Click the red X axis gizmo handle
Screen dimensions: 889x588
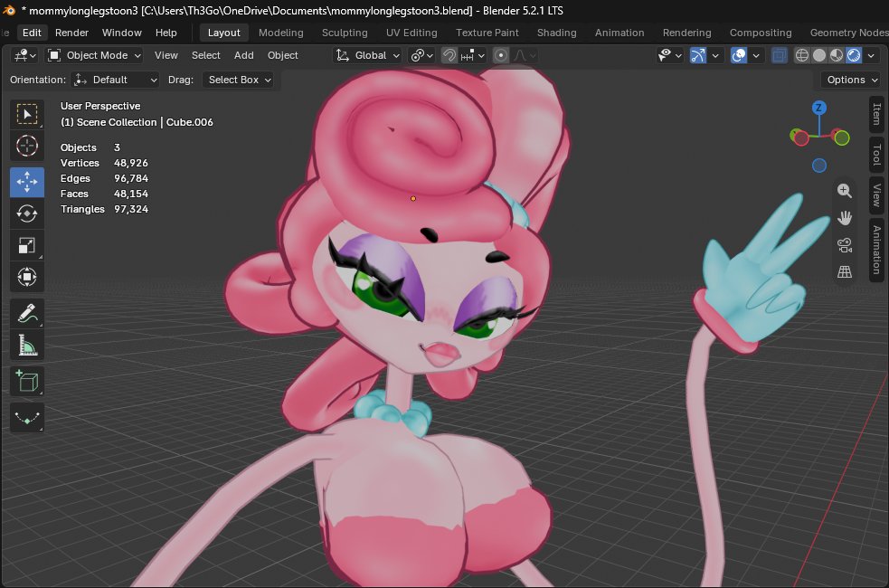[800, 138]
